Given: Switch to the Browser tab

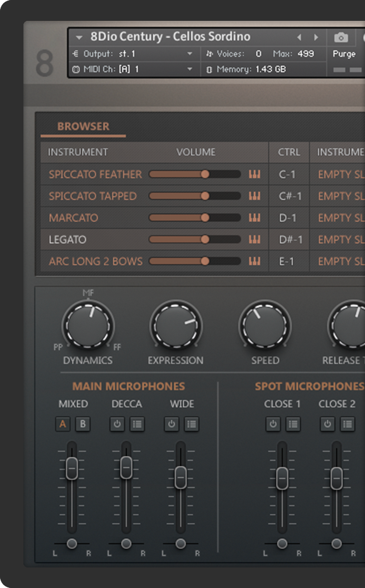Looking at the screenshot, I should pyautogui.click(x=83, y=126).
